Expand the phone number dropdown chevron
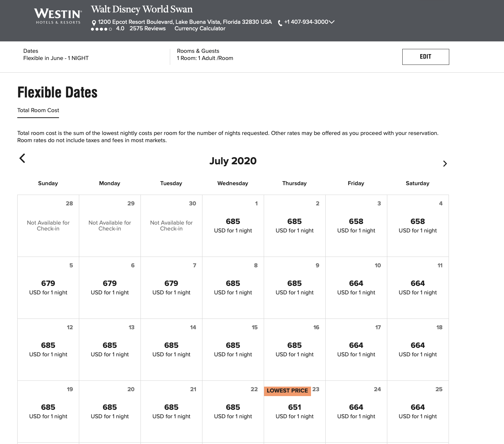The width and height of the screenshot is (504, 444). [x=332, y=22]
